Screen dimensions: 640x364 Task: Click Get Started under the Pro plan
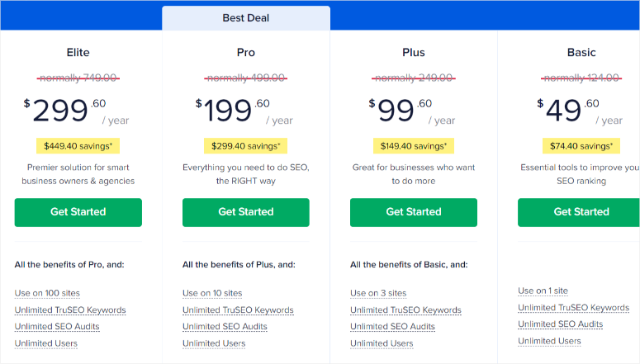[246, 212]
